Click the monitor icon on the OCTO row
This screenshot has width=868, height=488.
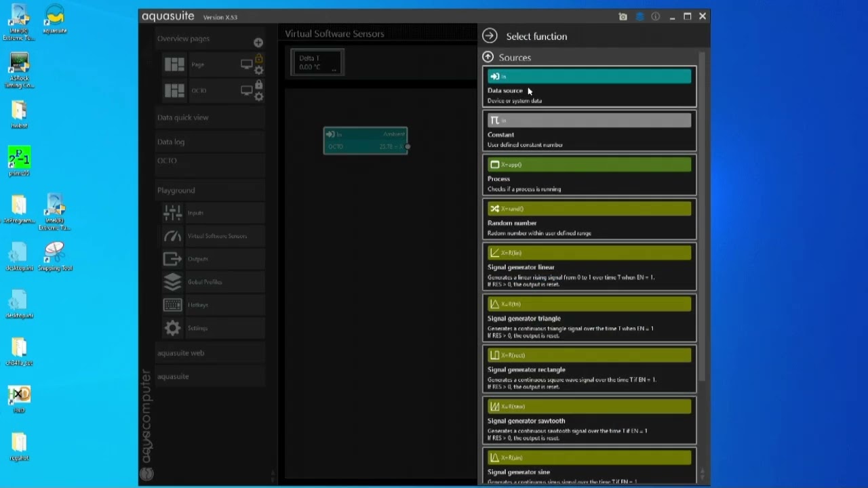247,90
